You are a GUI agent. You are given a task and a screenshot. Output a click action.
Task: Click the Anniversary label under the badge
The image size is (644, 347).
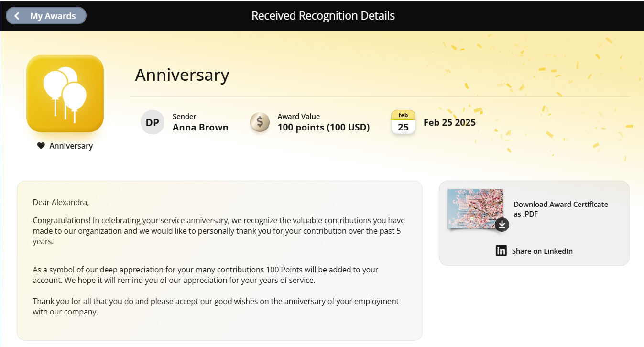[71, 146]
